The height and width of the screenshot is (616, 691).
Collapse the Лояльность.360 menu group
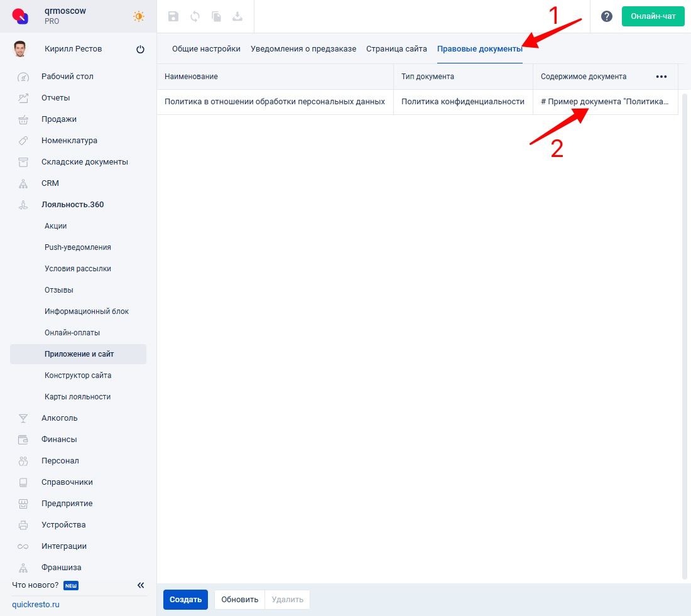[72, 205]
